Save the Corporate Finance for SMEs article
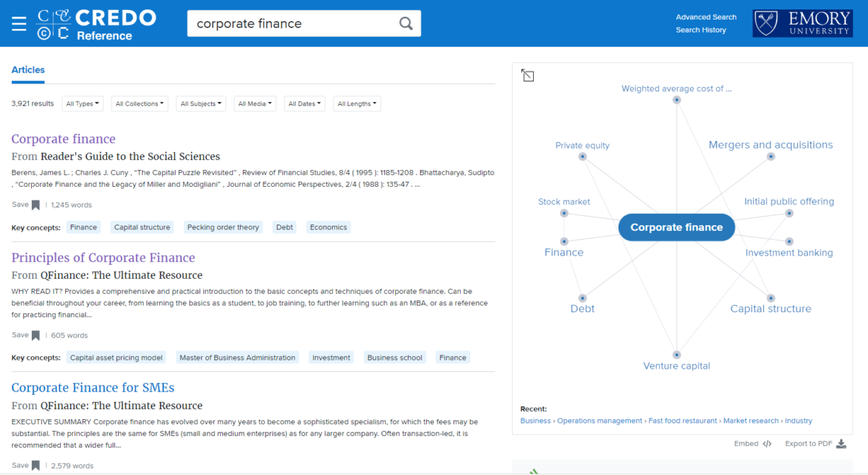 click(35, 466)
